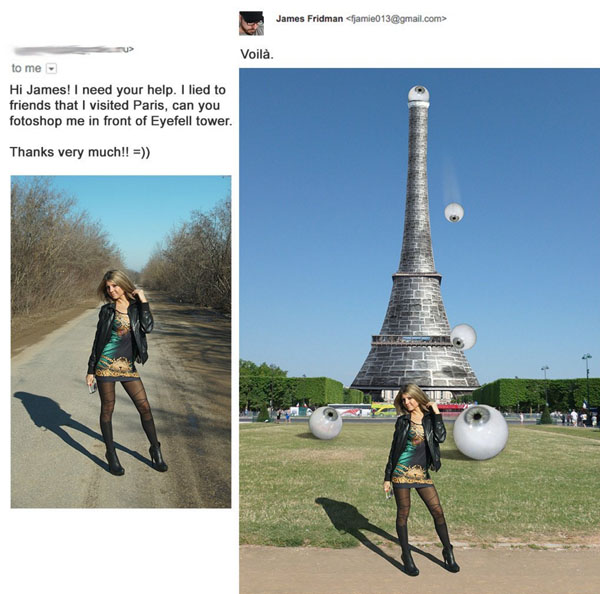Click James Fridman's profile avatar
This screenshot has height=594, width=600.
(x=251, y=23)
